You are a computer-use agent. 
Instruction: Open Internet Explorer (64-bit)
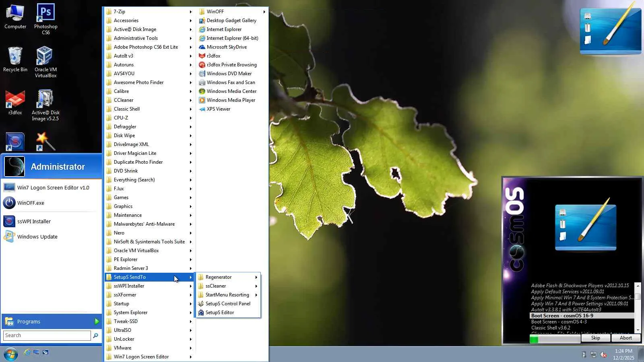[x=232, y=38]
